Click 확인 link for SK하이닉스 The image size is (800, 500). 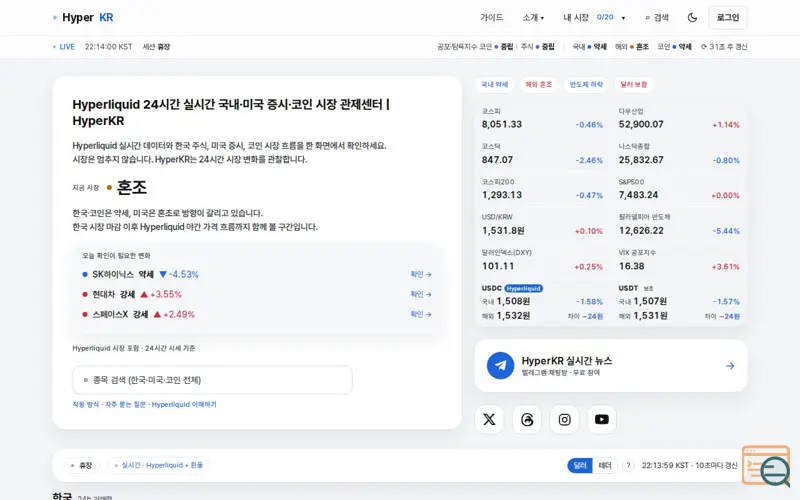421,274
